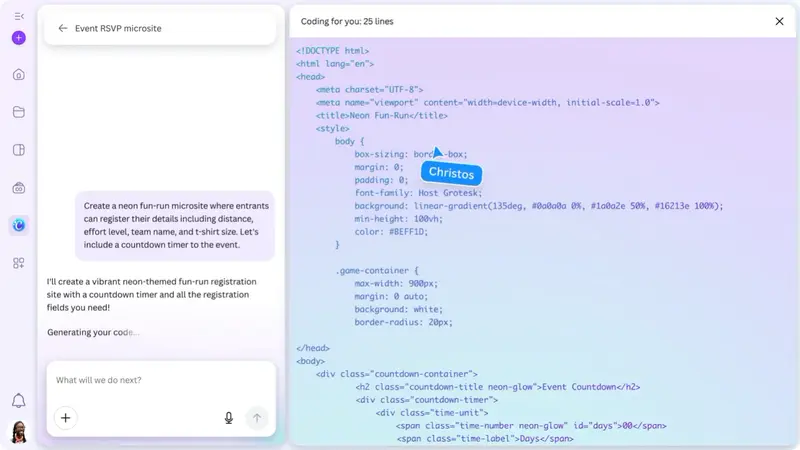This screenshot has height=450, width=800.
Task: Activate the microphone voice input
Action: pyautogui.click(x=229, y=418)
